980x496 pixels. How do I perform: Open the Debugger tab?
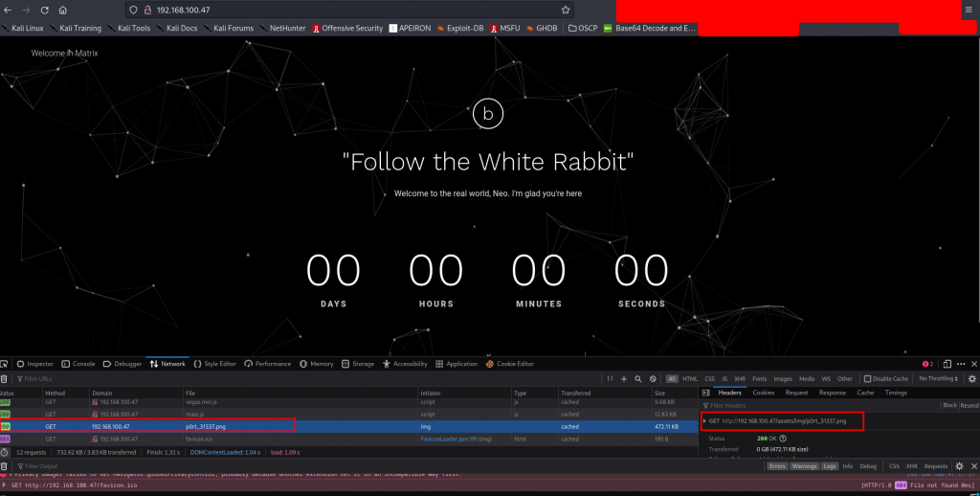(122, 364)
